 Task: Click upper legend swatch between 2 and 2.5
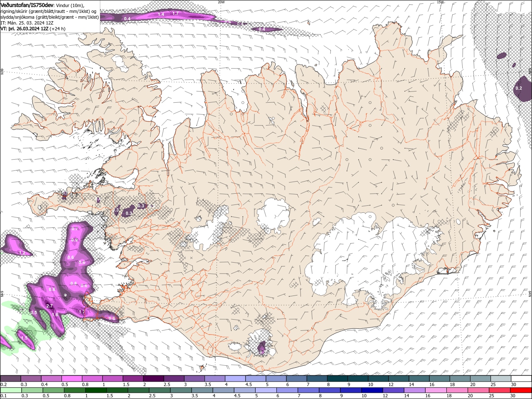153,379
